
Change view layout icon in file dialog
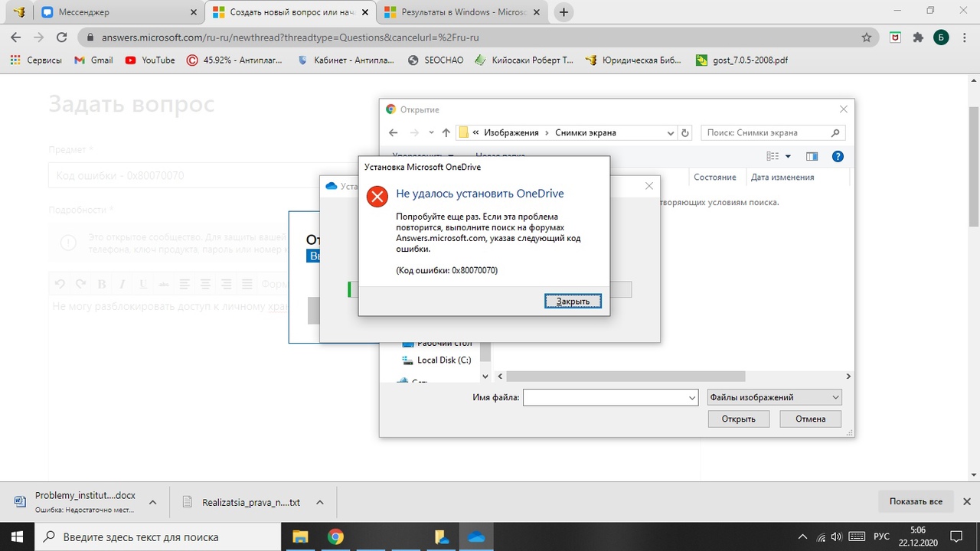point(773,156)
